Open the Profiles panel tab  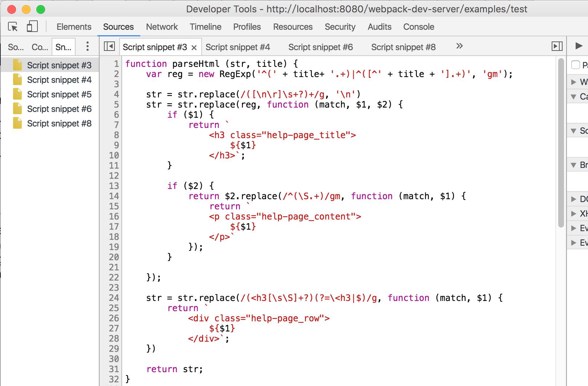[247, 27]
